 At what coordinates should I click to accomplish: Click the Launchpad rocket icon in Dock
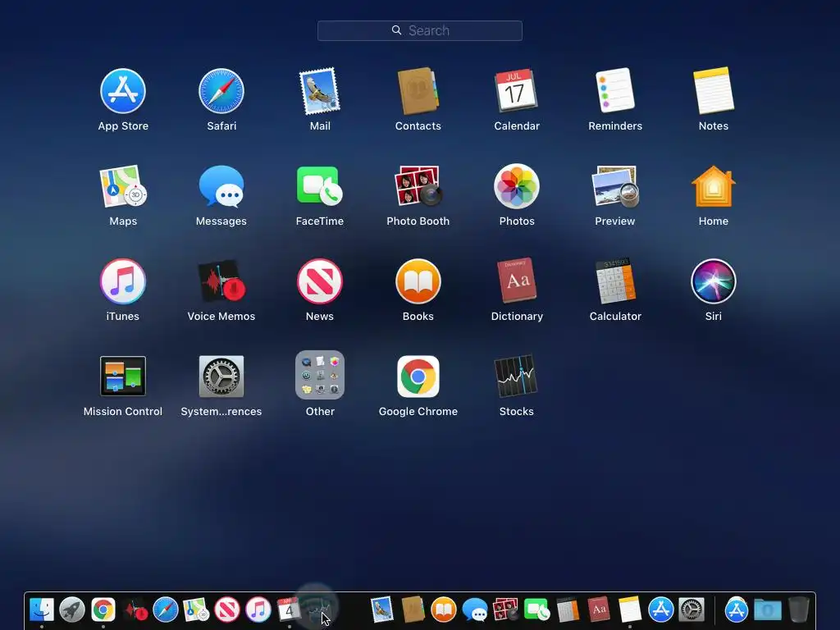click(x=72, y=609)
